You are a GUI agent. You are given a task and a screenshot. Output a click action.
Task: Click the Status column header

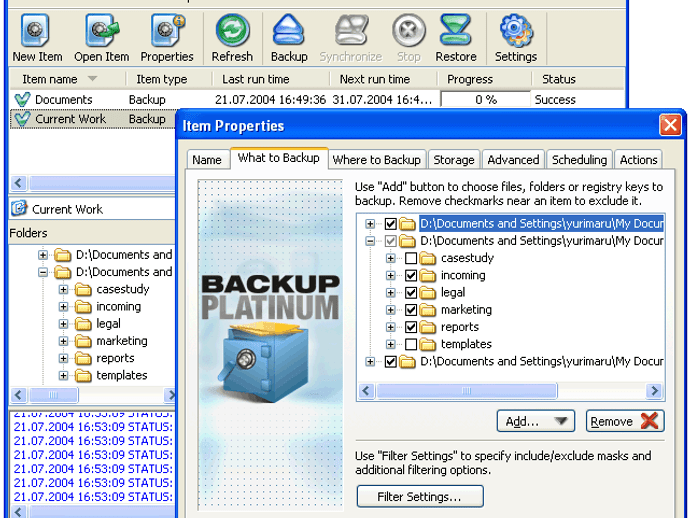(577, 79)
